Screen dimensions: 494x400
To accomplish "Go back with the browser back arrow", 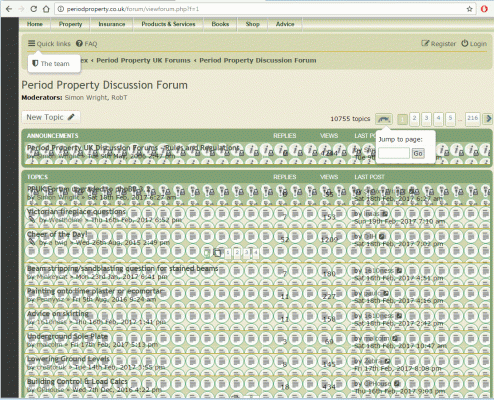I will click(9, 9).
